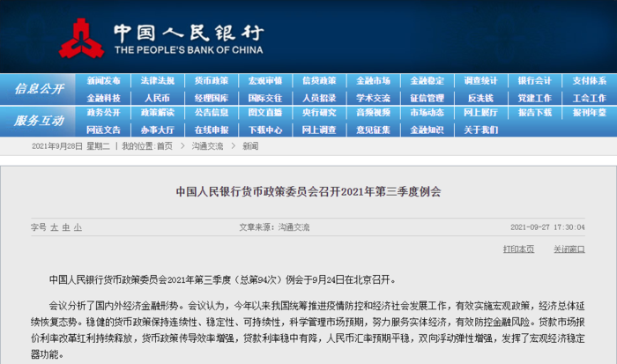The image size is (617, 364).
Task: Open 经理国库 menu item
Action: tap(212, 98)
